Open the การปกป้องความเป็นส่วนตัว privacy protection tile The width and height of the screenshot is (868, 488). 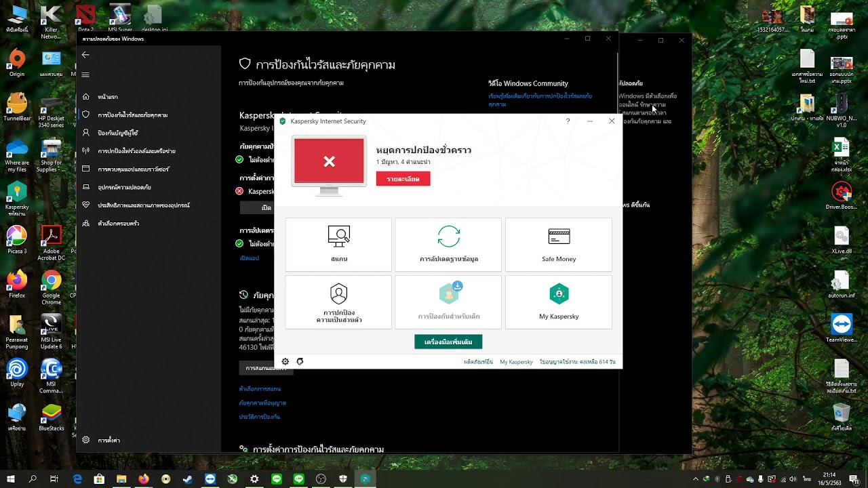point(338,302)
